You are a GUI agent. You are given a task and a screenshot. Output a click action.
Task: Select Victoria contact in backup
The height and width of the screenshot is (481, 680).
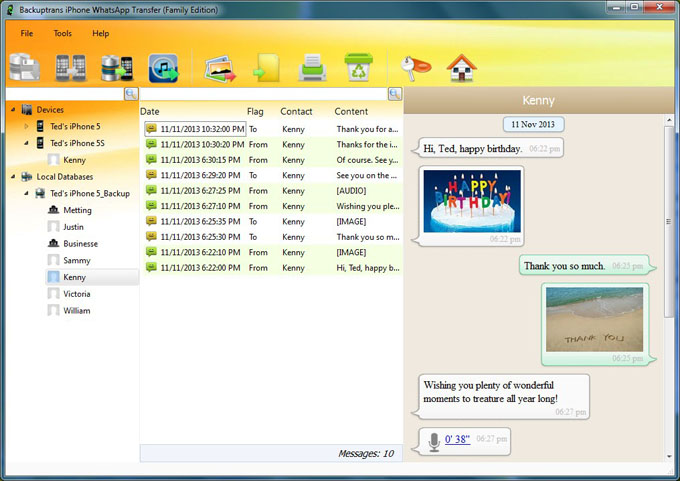(x=76, y=294)
